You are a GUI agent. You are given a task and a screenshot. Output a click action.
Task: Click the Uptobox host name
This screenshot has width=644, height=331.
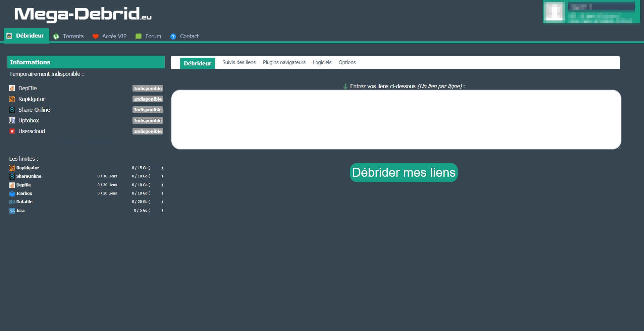[29, 120]
